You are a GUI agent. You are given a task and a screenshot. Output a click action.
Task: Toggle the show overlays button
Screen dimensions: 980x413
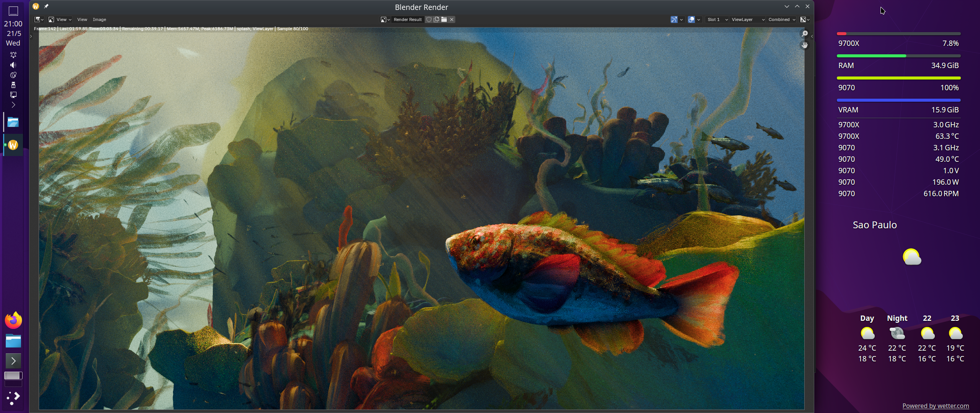[691, 20]
